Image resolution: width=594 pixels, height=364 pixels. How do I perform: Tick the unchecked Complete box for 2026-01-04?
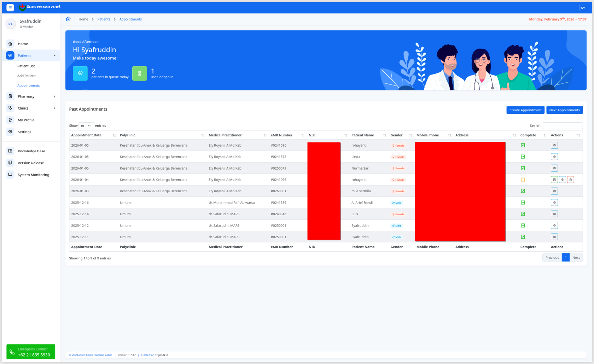pyautogui.click(x=523, y=180)
